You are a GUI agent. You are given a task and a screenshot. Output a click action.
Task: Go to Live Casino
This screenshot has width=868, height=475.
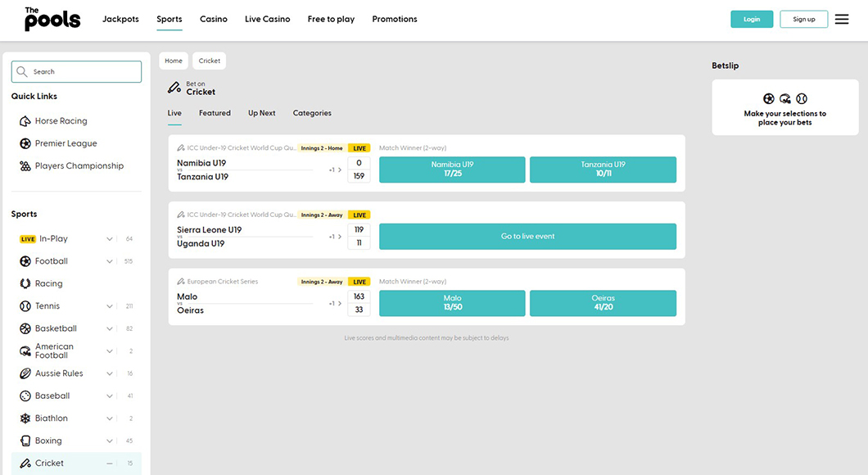268,19
